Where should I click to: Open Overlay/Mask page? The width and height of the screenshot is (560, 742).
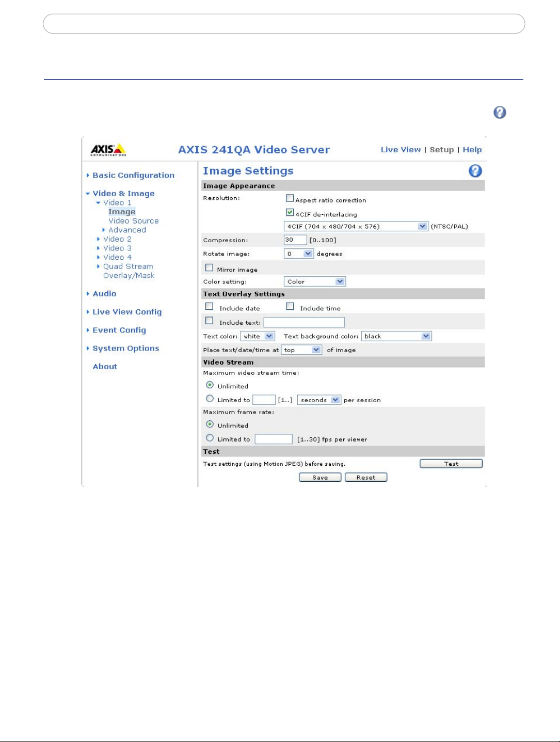(129, 276)
